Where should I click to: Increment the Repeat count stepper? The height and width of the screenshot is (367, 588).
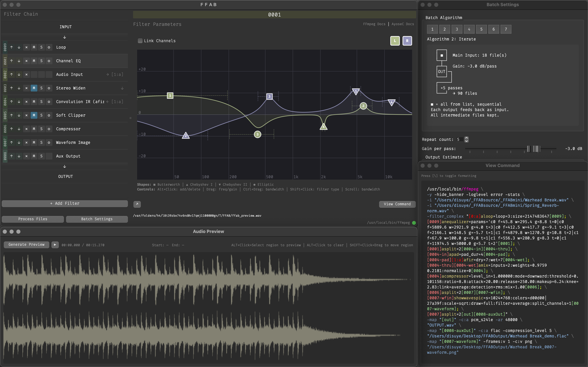click(x=466, y=138)
